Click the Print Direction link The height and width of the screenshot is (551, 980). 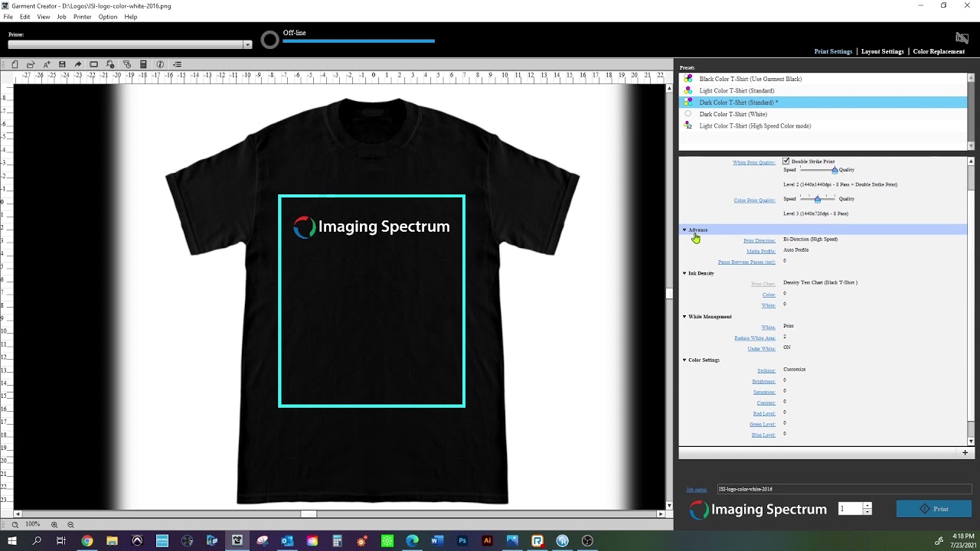pos(759,240)
